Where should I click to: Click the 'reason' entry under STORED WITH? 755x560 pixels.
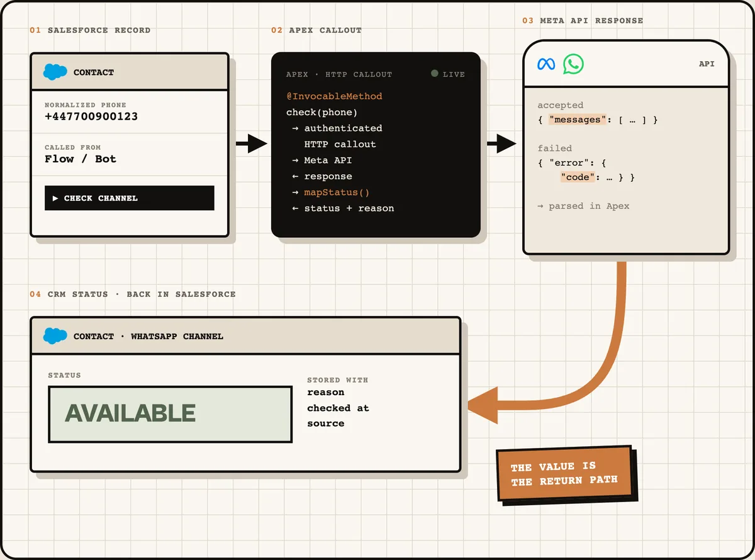point(326,393)
